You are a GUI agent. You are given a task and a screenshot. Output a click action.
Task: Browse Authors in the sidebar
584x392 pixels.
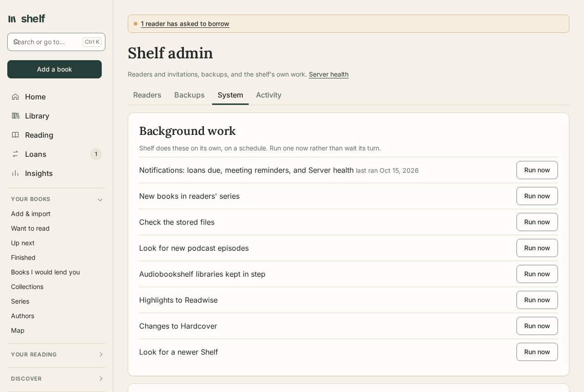[22, 316]
